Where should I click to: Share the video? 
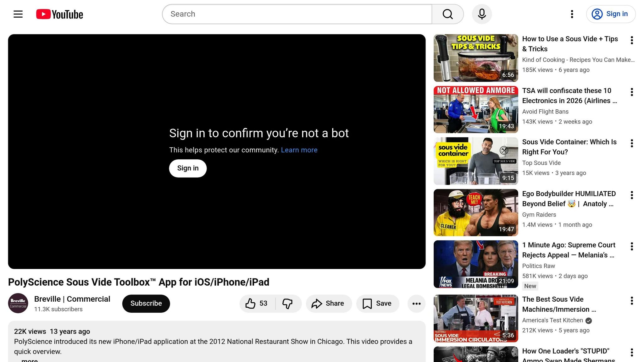tap(328, 304)
